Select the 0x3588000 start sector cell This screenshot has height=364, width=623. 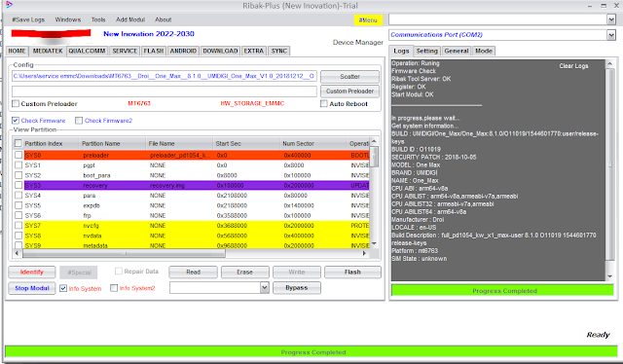pos(232,215)
